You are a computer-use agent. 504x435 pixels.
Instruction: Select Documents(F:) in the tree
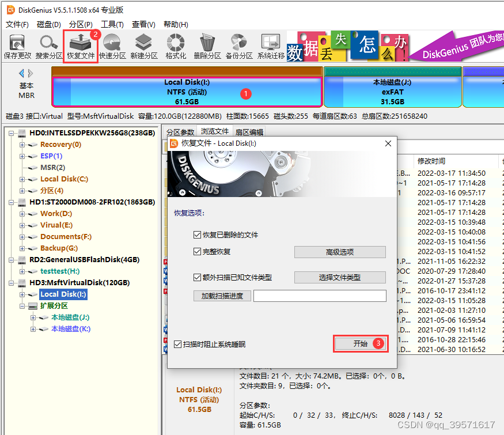(66, 237)
